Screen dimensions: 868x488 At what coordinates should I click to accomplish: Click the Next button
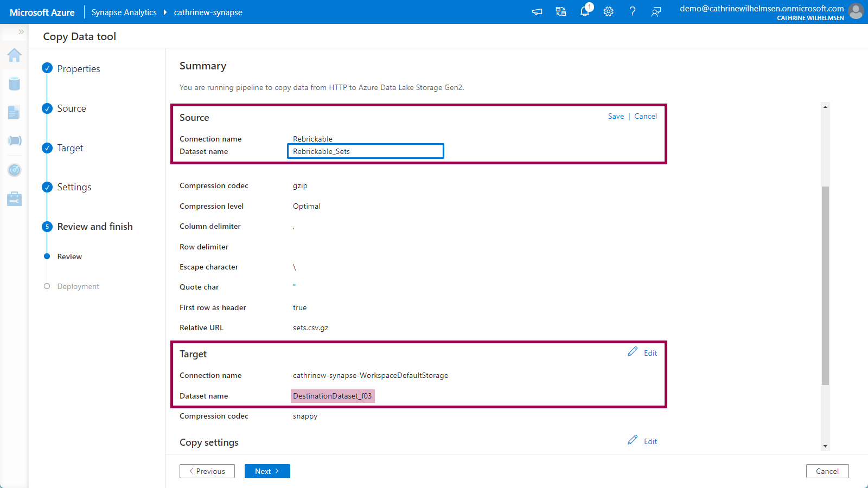267,471
